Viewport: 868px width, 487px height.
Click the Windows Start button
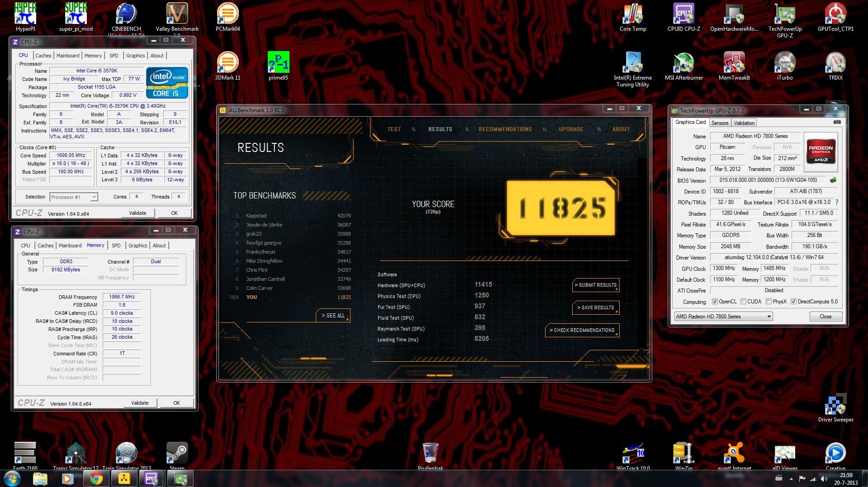point(12,478)
